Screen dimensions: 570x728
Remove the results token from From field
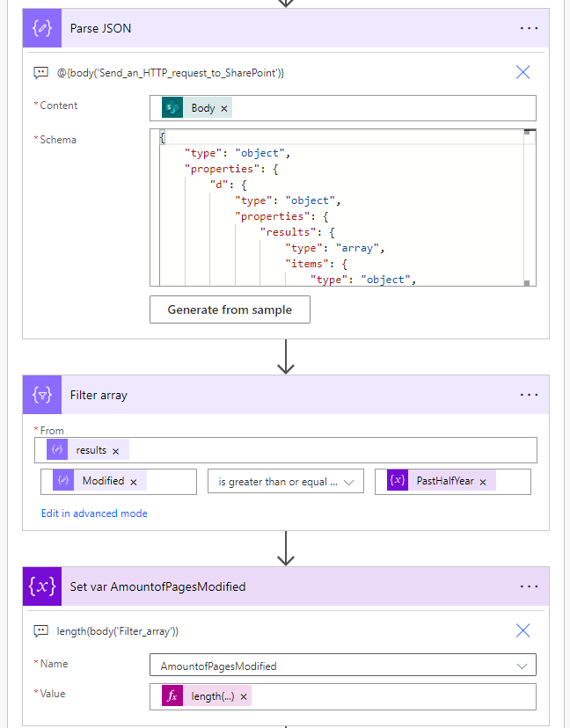coord(115,450)
